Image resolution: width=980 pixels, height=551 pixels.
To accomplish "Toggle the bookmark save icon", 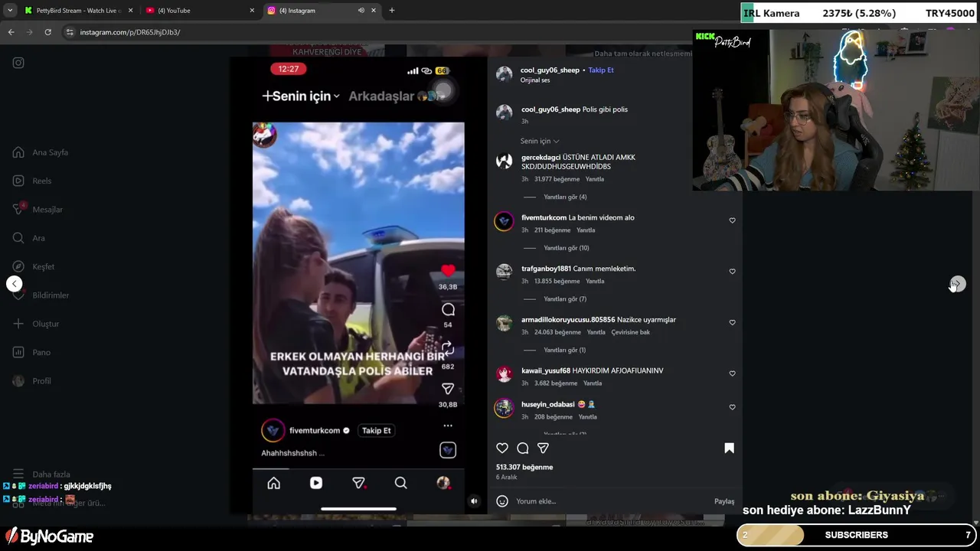I will (729, 448).
